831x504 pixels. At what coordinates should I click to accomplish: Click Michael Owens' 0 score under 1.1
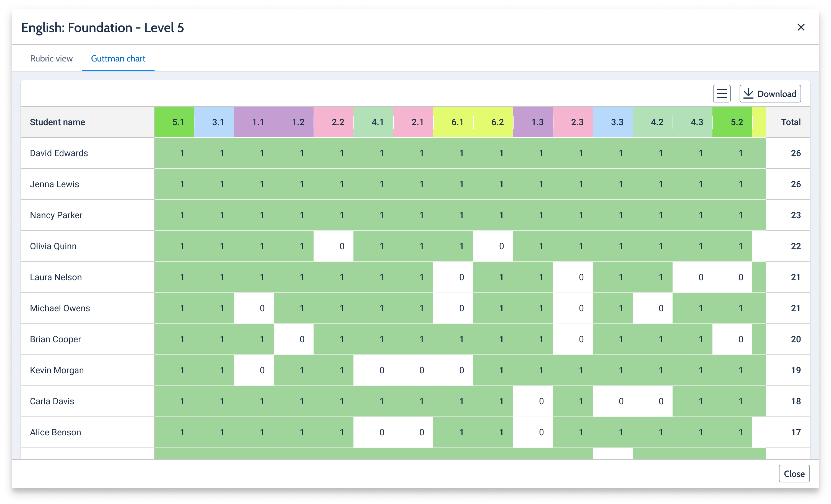(254, 308)
